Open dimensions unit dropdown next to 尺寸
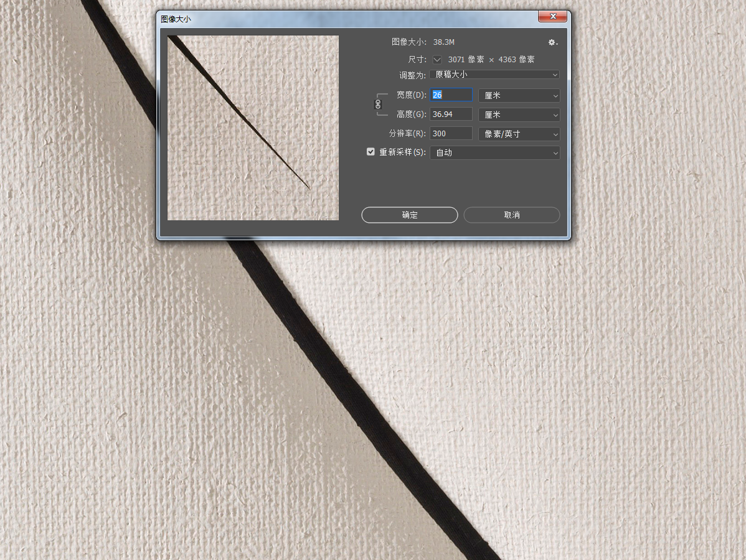Viewport: 746px width, 560px height. (437, 60)
